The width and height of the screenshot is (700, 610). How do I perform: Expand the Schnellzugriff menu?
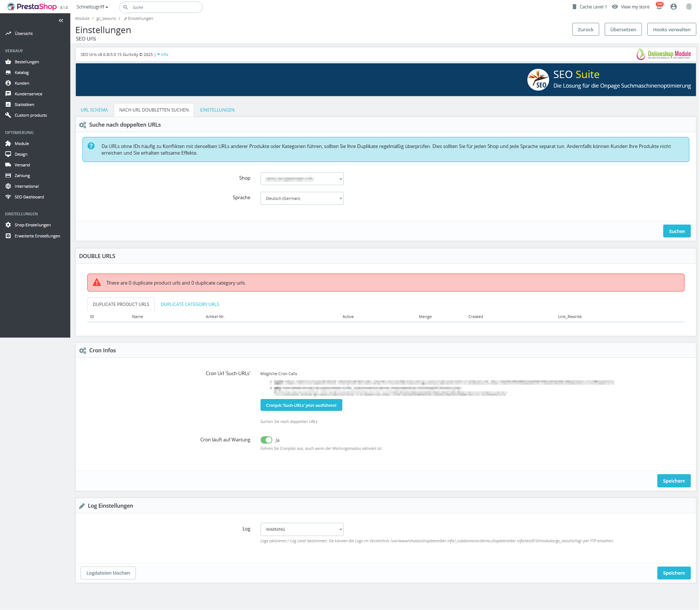click(x=92, y=7)
